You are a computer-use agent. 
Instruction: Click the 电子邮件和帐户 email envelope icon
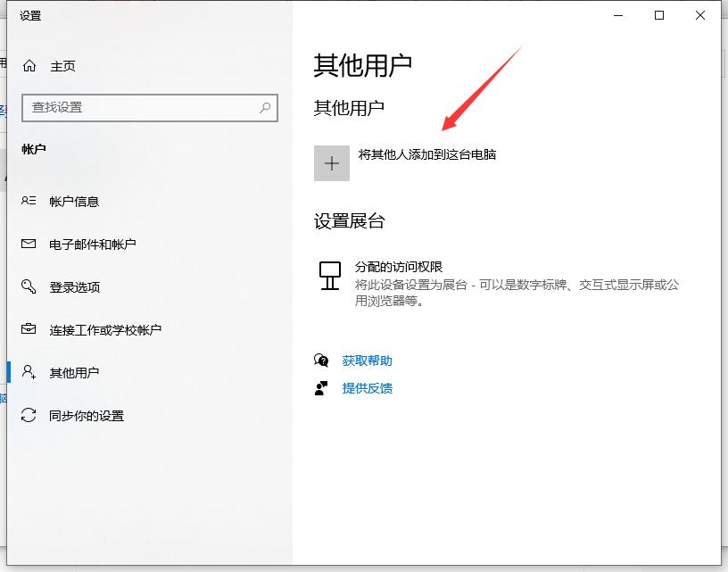pos(28,244)
